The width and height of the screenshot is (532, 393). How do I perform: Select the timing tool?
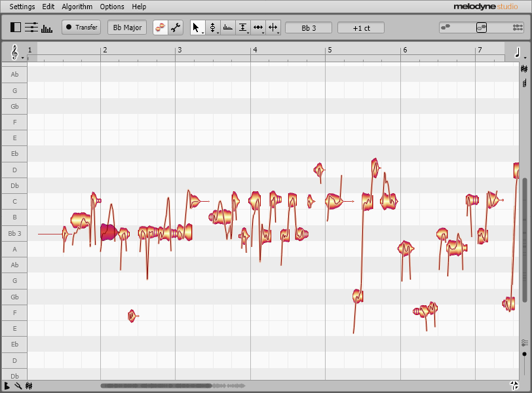point(258,28)
